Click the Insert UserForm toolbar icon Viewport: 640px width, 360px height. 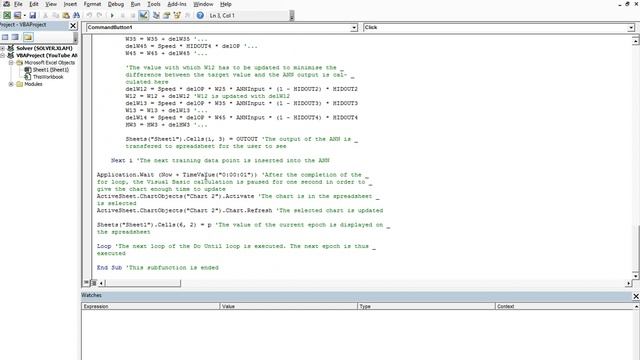17,16
